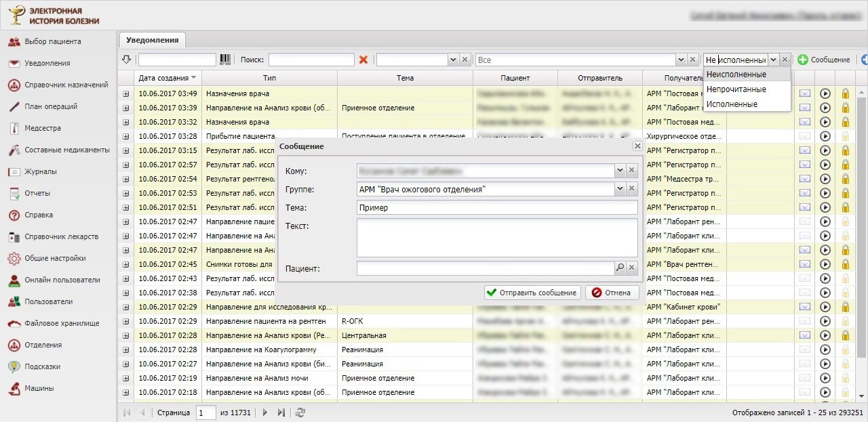Switch to the Уведомления tab
Viewport: 868px width, 422px height.
153,40
